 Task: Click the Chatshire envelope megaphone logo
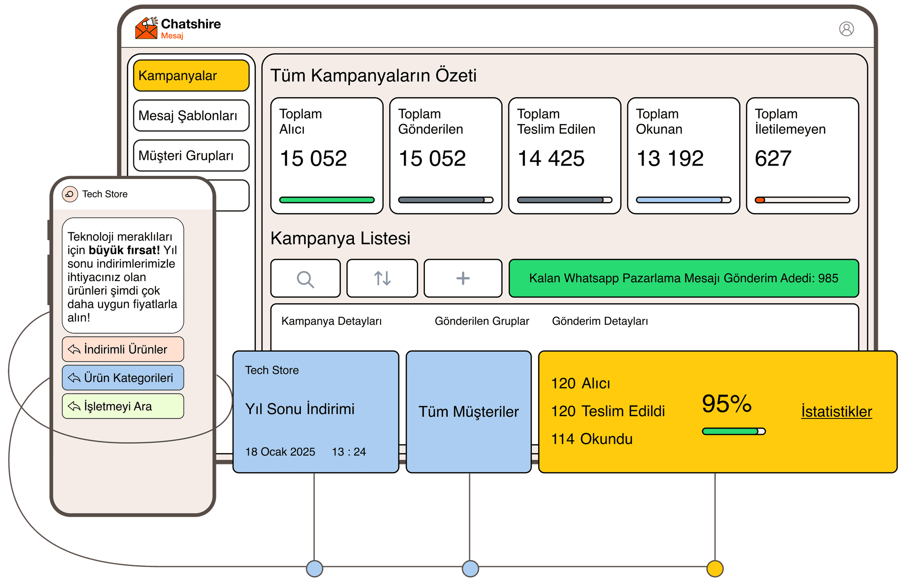coord(146,28)
